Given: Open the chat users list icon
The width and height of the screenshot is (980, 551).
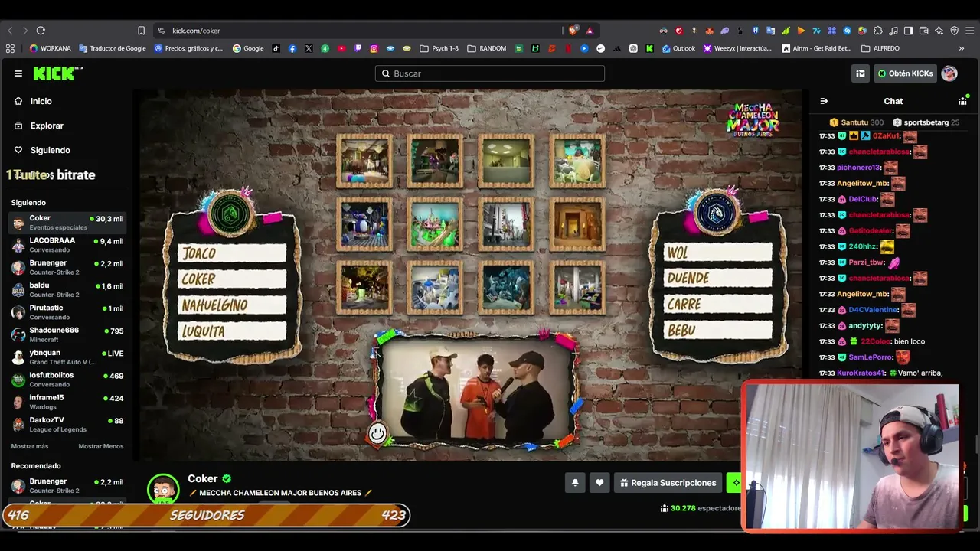Looking at the screenshot, I should (962, 101).
